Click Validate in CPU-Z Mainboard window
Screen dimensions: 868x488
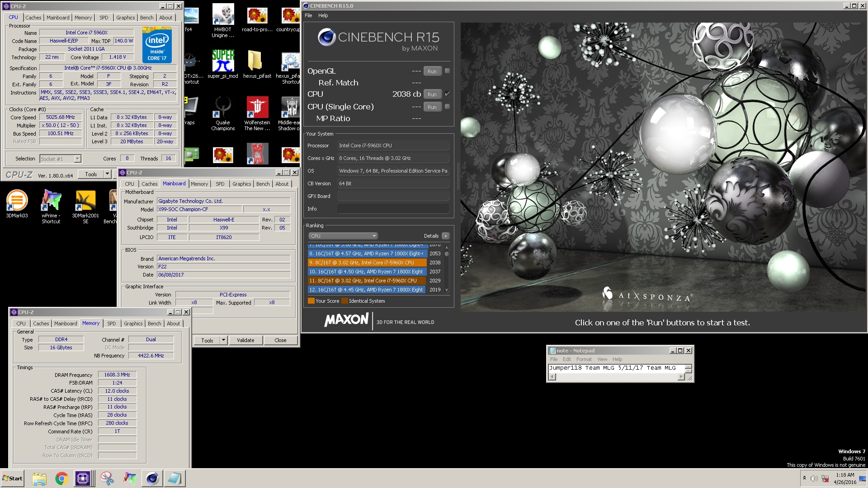245,340
